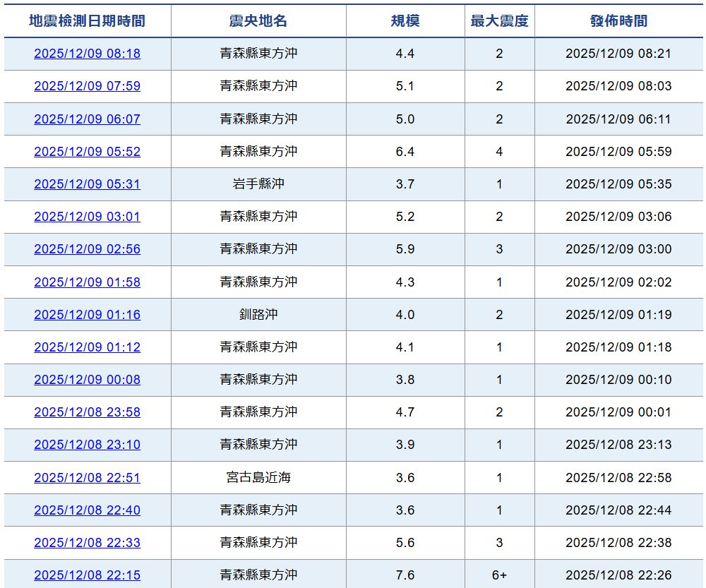Open the 2025/12/09 06:07 earthquake report
The image size is (706, 588).
pos(88,119)
